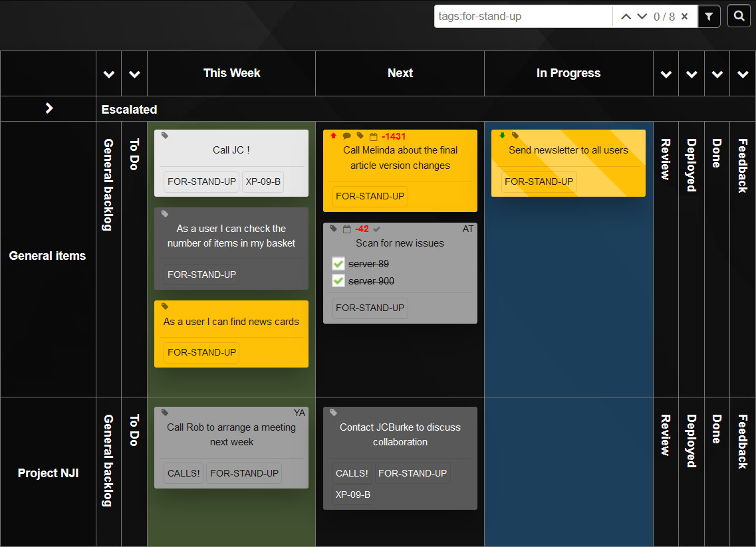Click tag icon on Contact JCBurke card
This screenshot has height=547, width=756.
click(332, 413)
